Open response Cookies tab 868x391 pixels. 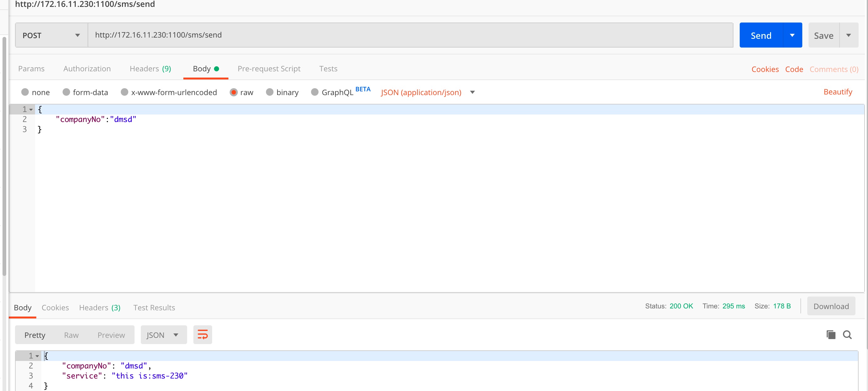pos(55,307)
